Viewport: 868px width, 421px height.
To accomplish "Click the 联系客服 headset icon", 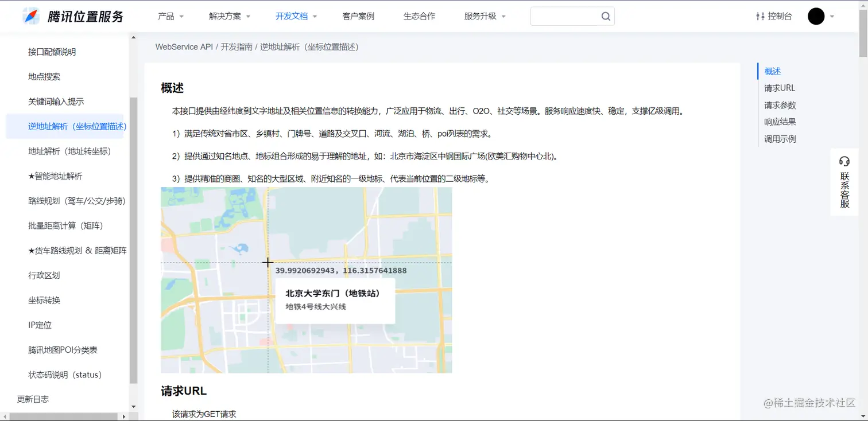I will 844,161.
